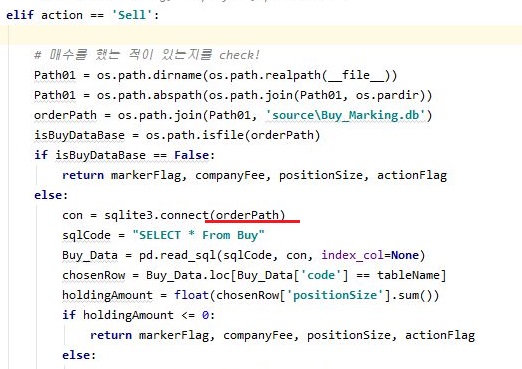Screen dimensions: 522x369
Task: Click the else: after first return
Action: click(x=51, y=195)
